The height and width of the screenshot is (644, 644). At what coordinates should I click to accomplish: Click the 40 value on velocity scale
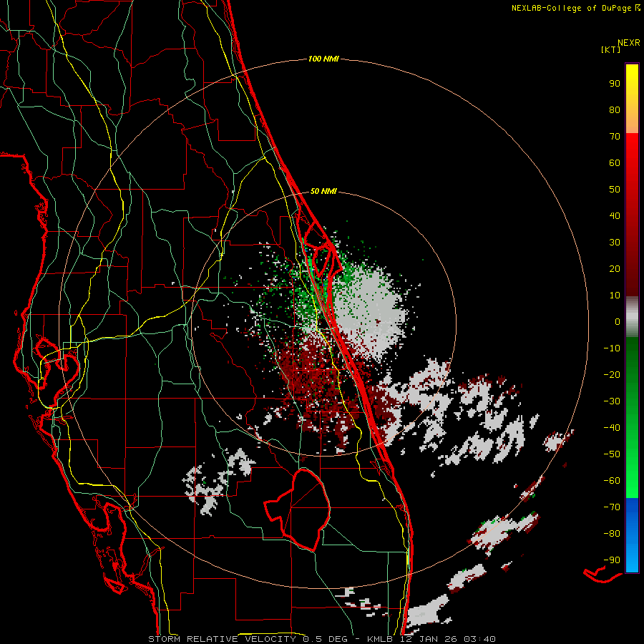click(x=615, y=216)
